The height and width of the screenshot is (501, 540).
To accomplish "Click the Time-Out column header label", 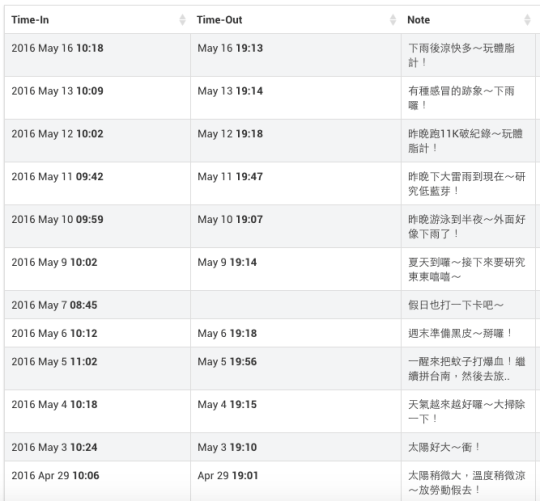I will (x=220, y=20).
